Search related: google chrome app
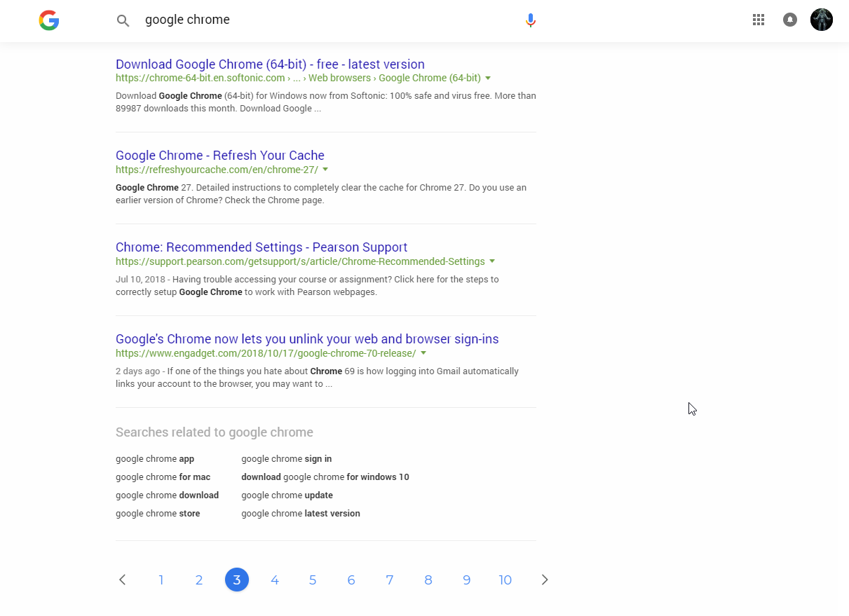 [155, 459]
